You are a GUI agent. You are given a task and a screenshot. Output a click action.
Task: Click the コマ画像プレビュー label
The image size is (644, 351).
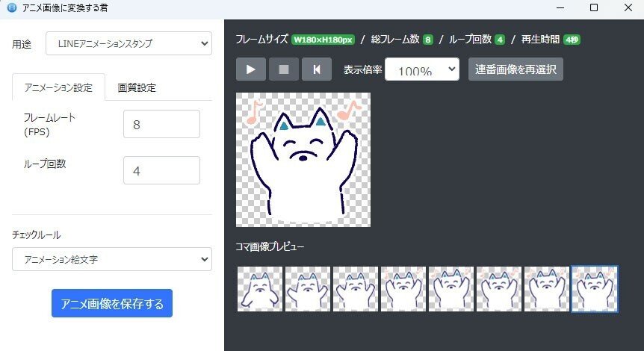[x=270, y=246]
